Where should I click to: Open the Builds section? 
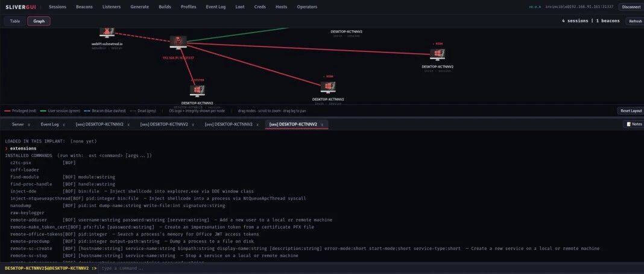pos(165,7)
